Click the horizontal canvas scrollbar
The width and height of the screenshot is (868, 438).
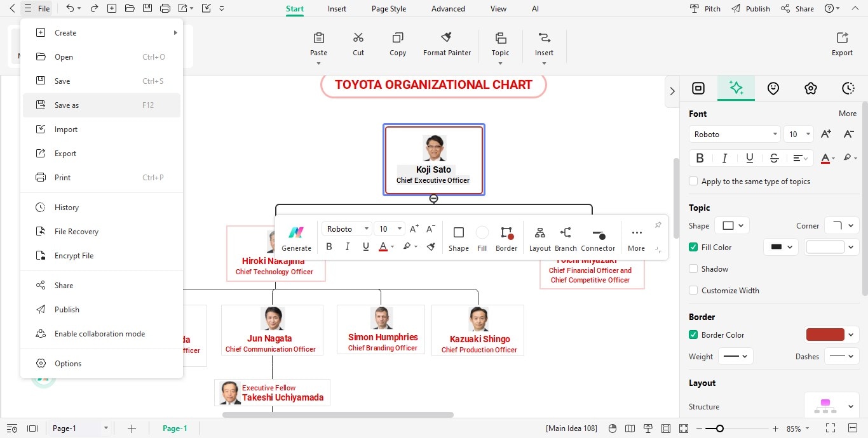pos(338,415)
